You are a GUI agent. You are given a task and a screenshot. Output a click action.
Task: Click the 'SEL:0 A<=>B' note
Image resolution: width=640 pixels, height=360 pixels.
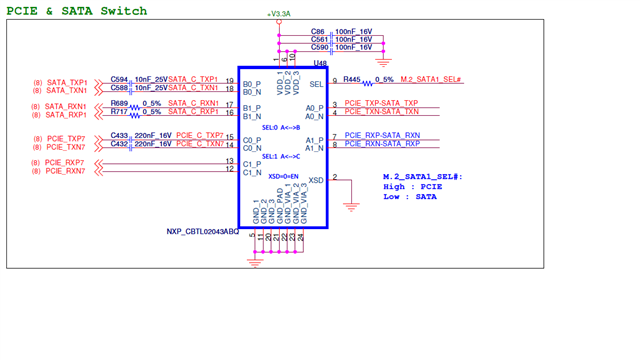[281, 128]
